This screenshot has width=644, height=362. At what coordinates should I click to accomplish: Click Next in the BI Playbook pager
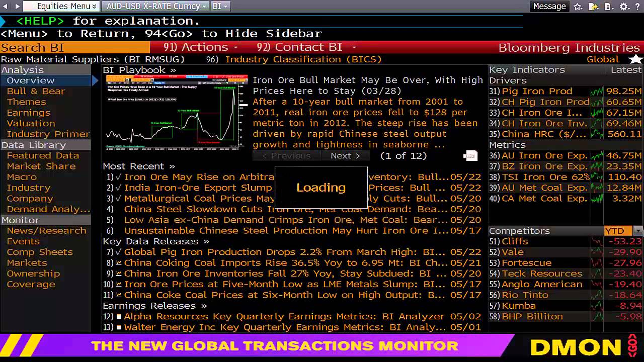tap(345, 156)
